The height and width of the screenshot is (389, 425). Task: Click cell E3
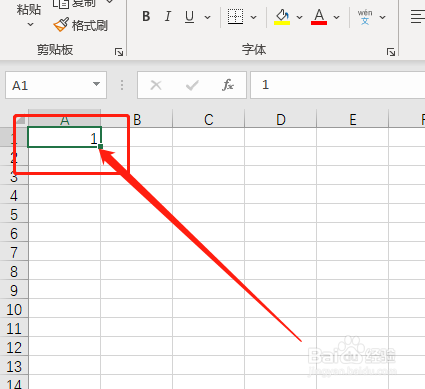point(353,175)
